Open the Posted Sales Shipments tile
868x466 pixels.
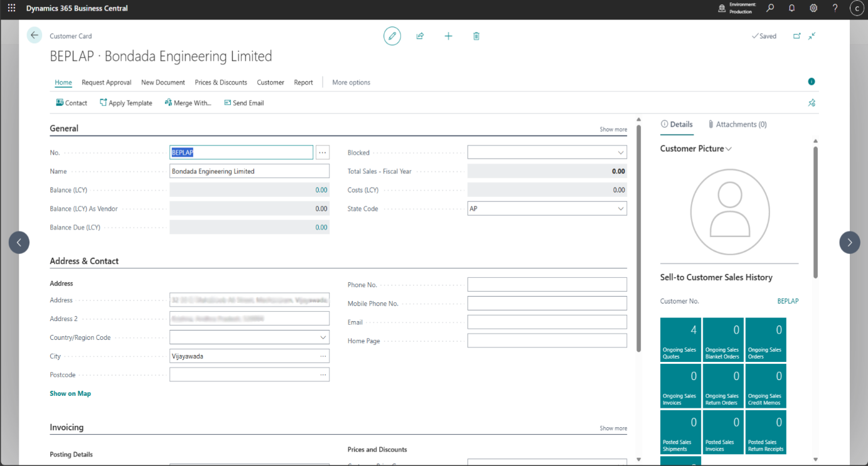tap(680, 432)
